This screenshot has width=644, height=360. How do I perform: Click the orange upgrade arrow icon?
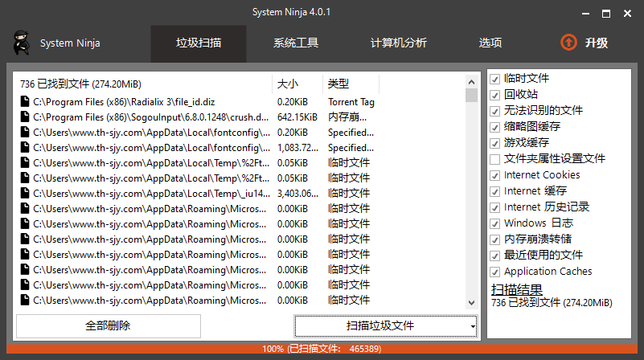[x=568, y=43]
